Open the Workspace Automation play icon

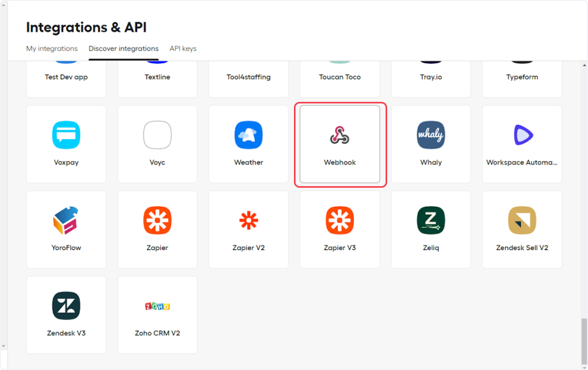point(522,135)
